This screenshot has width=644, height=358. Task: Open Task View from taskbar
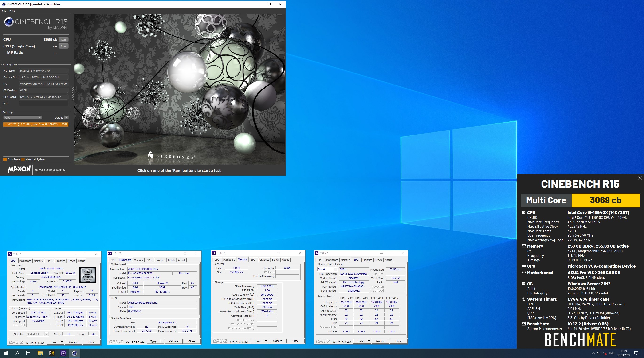click(28, 353)
